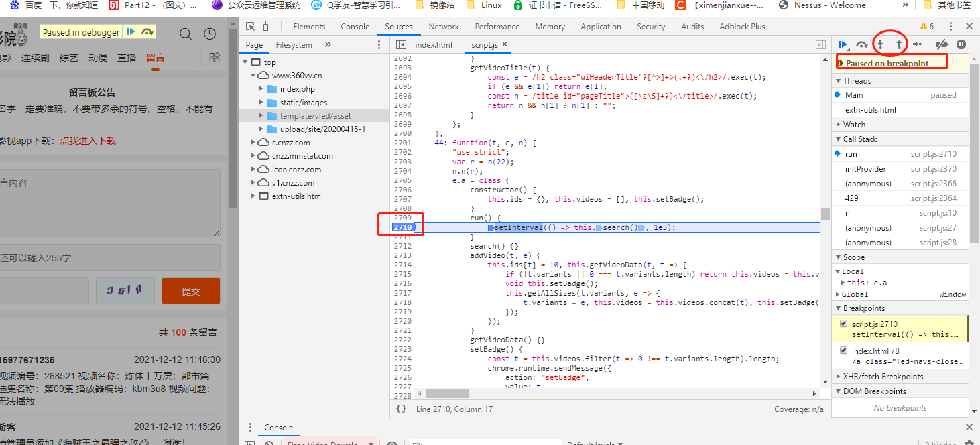Step out of current function

click(x=899, y=44)
